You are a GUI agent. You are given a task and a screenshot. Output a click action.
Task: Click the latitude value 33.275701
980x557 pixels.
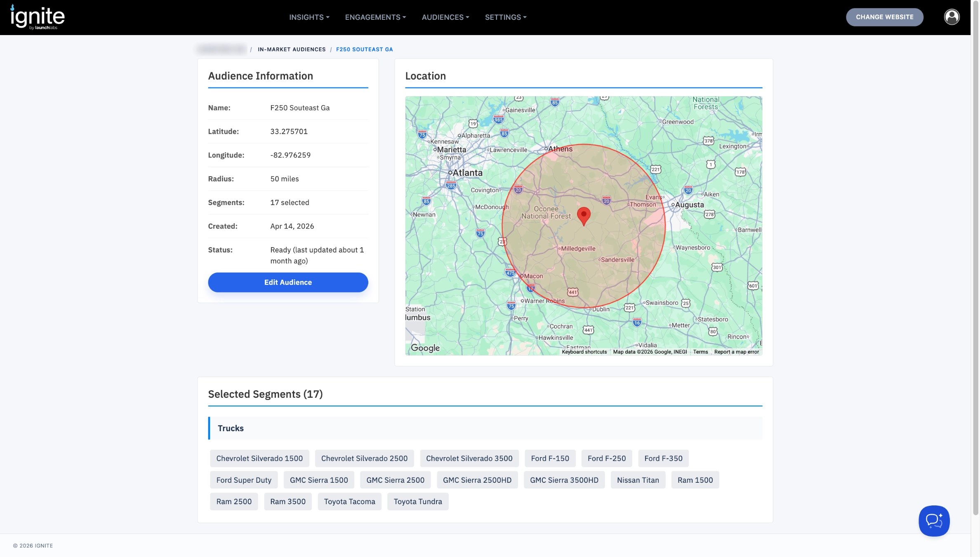click(289, 132)
